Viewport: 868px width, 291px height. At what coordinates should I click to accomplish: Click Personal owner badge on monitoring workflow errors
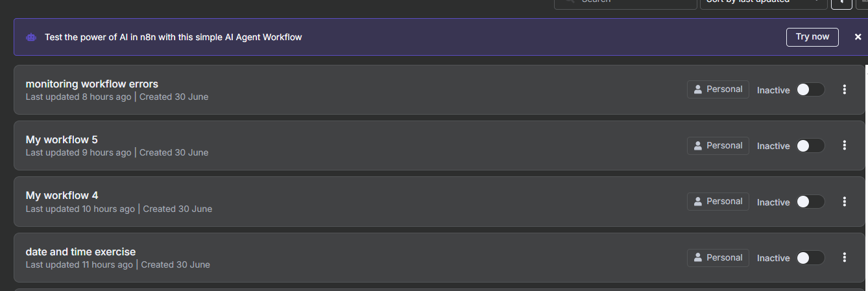pos(718,89)
